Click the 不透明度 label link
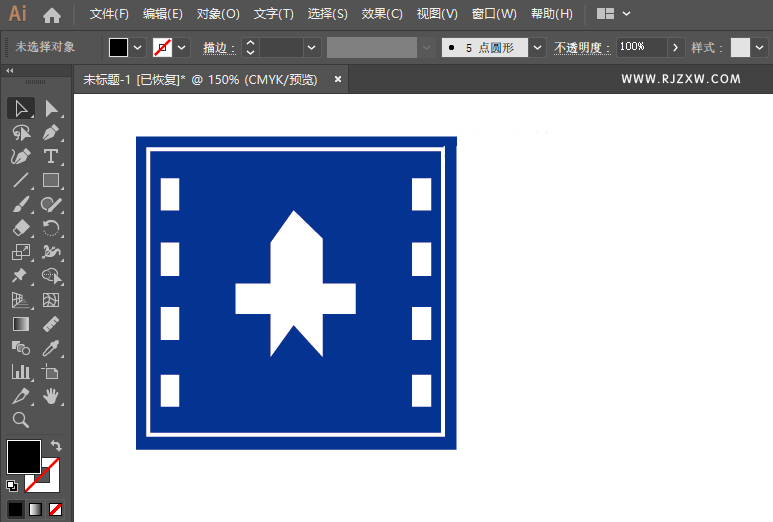Image resolution: width=773 pixels, height=522 pixels. coord(582,47)
